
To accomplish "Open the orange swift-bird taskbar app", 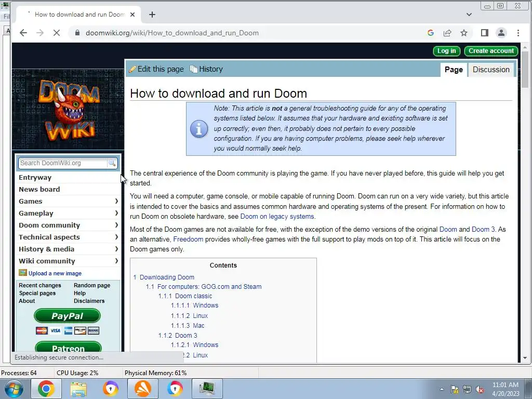I will [143, 389].
